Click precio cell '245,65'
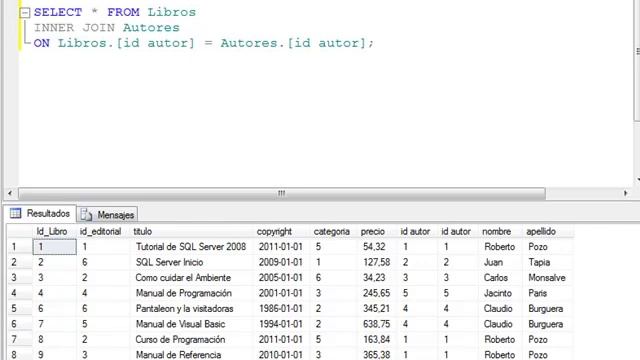 pyautogui.click(x=376, y=293)
